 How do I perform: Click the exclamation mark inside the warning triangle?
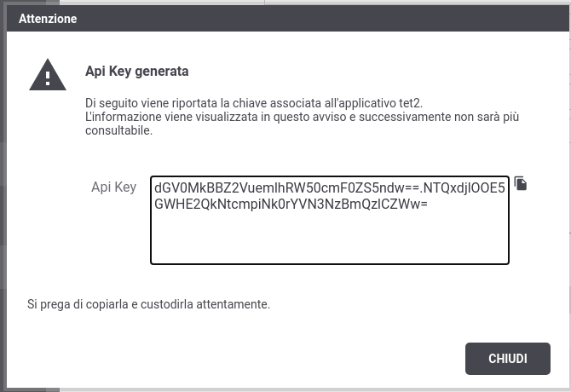[x=48, y=78]
